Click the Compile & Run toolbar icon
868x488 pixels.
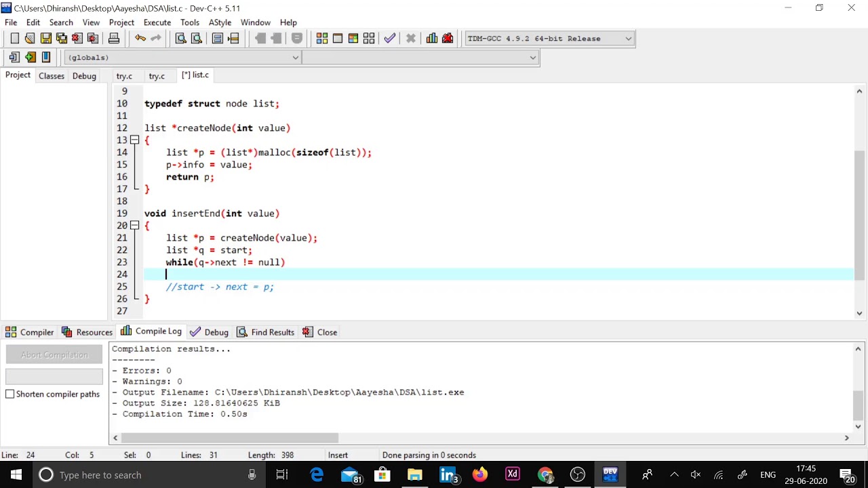(353, 39)
